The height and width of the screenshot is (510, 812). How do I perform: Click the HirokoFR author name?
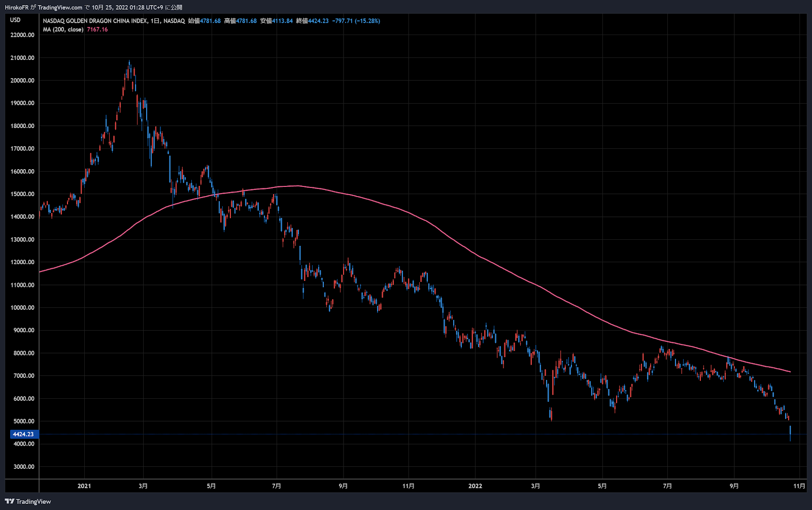pos(16,8)
